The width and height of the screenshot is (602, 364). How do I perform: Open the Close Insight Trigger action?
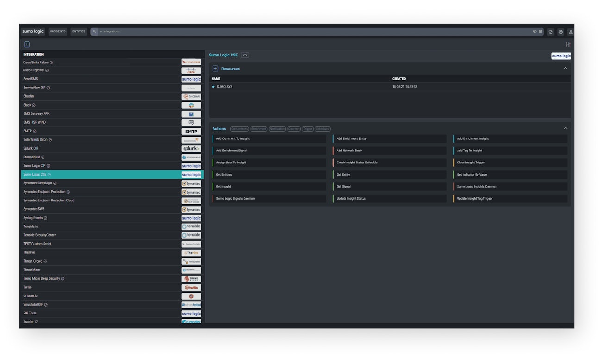point(510,163)
